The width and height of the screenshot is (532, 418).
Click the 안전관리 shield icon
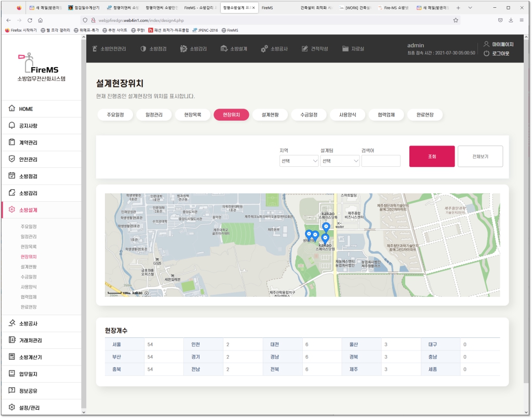[12, 159]
